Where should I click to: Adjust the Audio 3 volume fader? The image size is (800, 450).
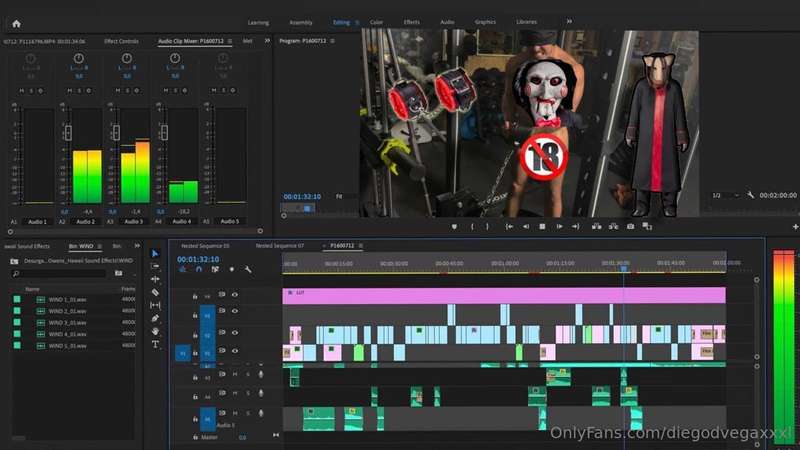tap(116, 133)
